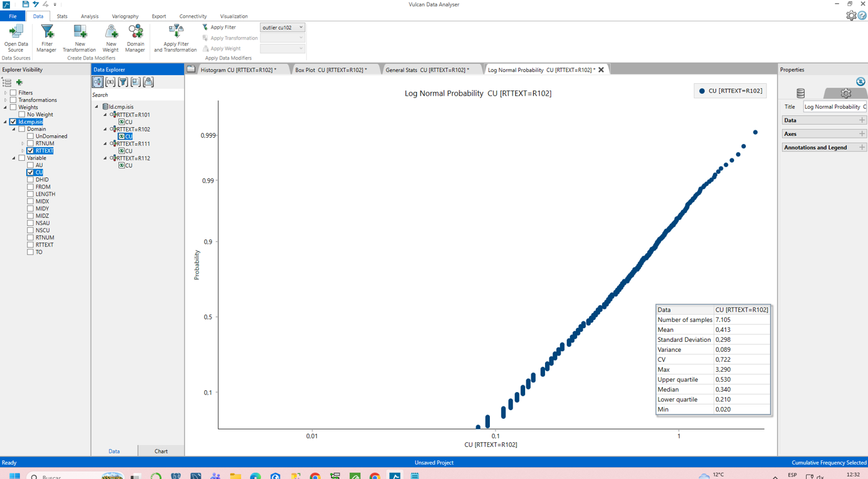Create a New Weight
Viewport: 868px width, 479px height.
(111, 38)
